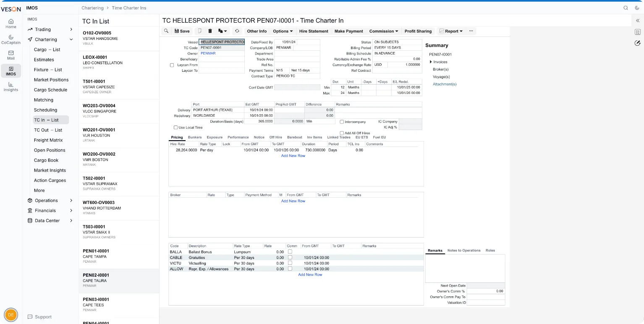Select the IMOS module icon
This screenshot has height=324, width=644.
[x=11, y=71]
